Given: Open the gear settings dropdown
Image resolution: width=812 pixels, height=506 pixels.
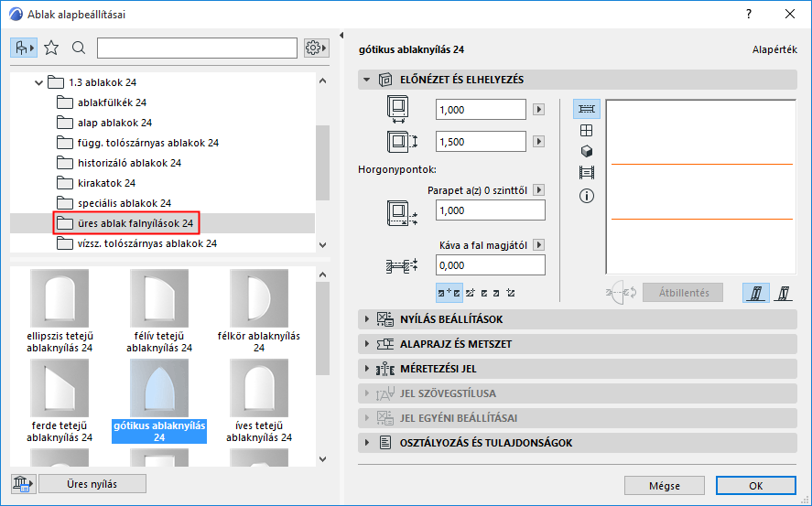Looking at the screenshot, I should click(317, 48).
